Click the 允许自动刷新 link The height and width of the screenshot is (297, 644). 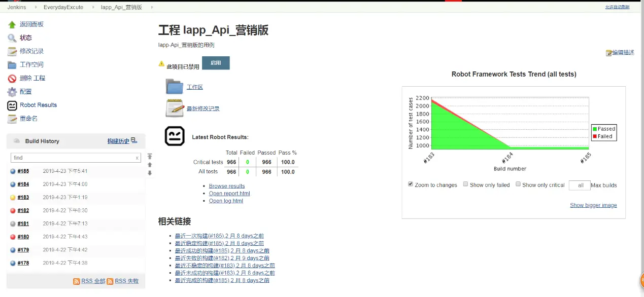click(x=617, y=7)
